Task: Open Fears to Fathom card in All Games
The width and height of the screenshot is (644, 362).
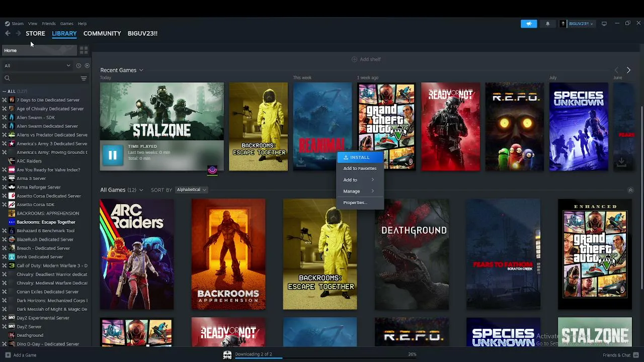Action: (x=503, y=254)
